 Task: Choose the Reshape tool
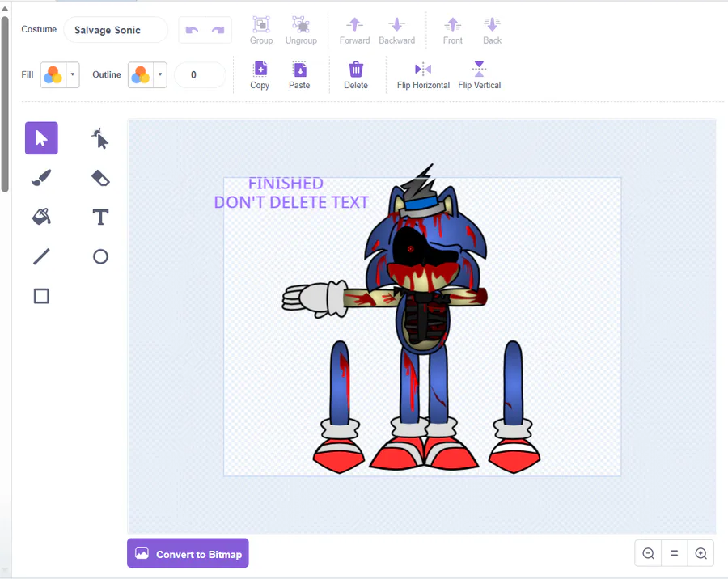click(x=100, y=138)
